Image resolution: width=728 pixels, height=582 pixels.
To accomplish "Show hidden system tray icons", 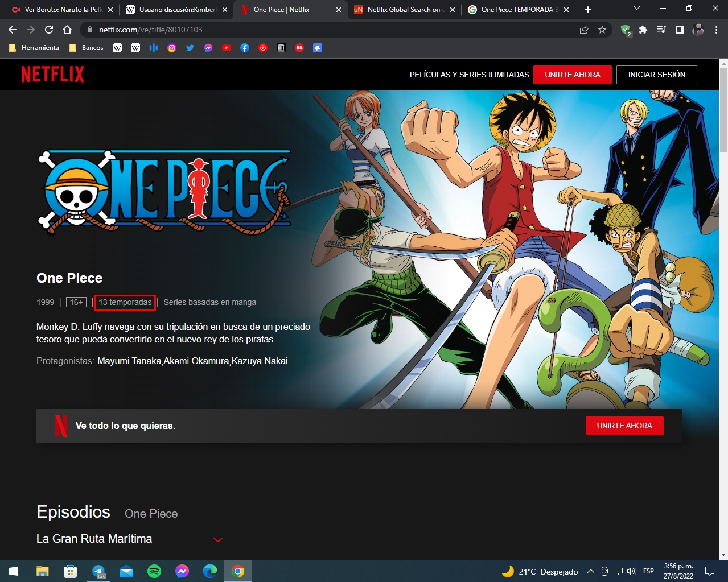I will (x=591, y=571).
